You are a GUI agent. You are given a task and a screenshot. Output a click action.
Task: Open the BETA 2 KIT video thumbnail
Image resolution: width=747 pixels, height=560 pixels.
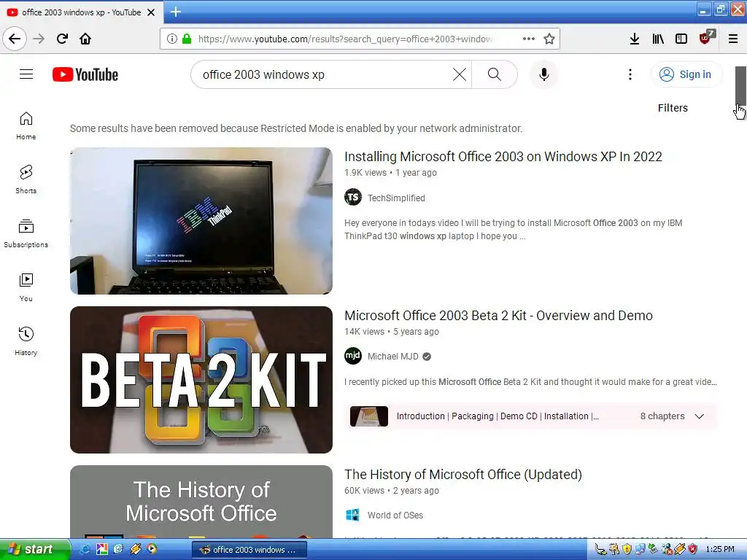(x=201, y=379)
